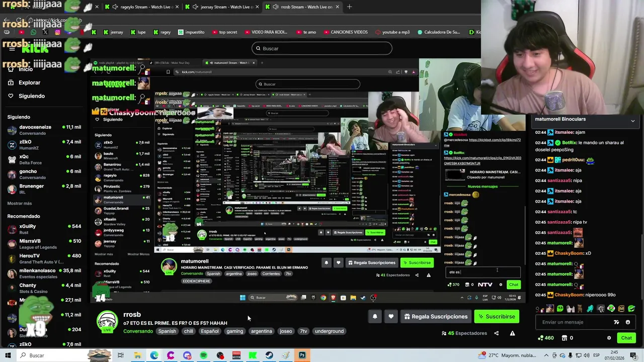The image size is (644, 362).
Task: Open the lupe bookmark
Action: [138, 32]
